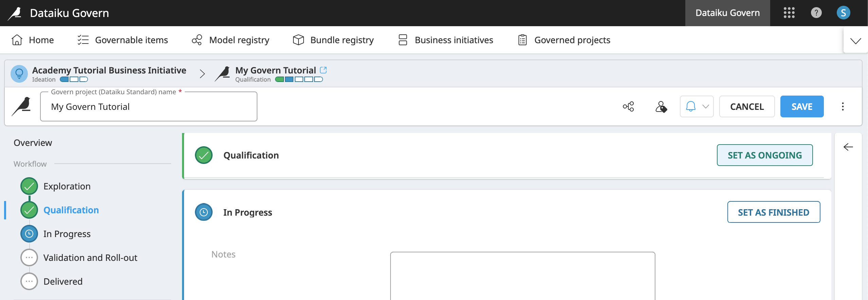This screenshot has width=868, height=300.
Task: Click the project bird icon beside name field
Action: coord(21,106)
